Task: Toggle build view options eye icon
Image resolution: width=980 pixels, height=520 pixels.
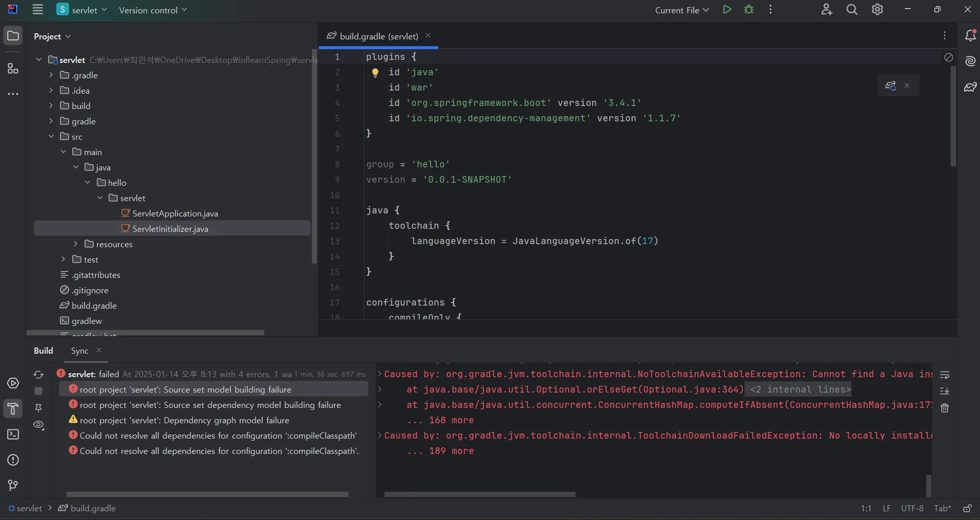Action: coord(38,425)
